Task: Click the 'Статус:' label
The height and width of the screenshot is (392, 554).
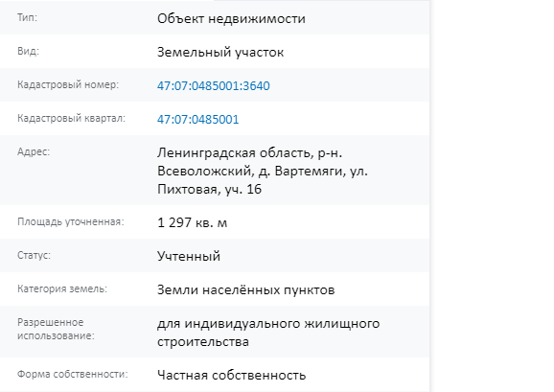Action: (x=34, y=255)
